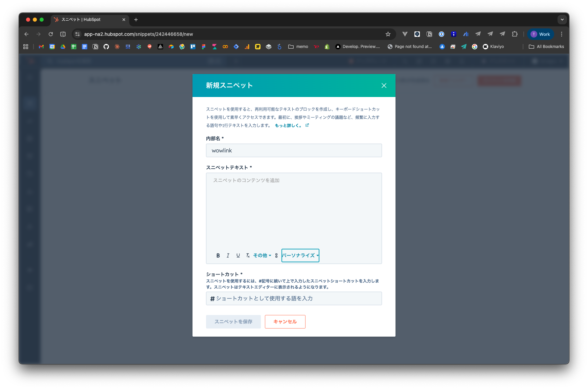
Task: Bookmark this page with the star
Action: coord(388,34)
